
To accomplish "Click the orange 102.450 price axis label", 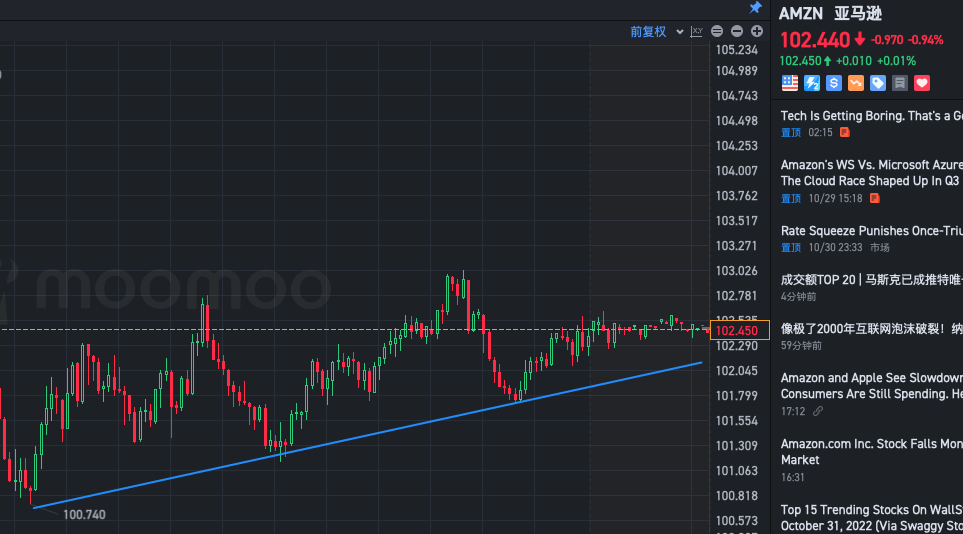I will tap(739, 331).
